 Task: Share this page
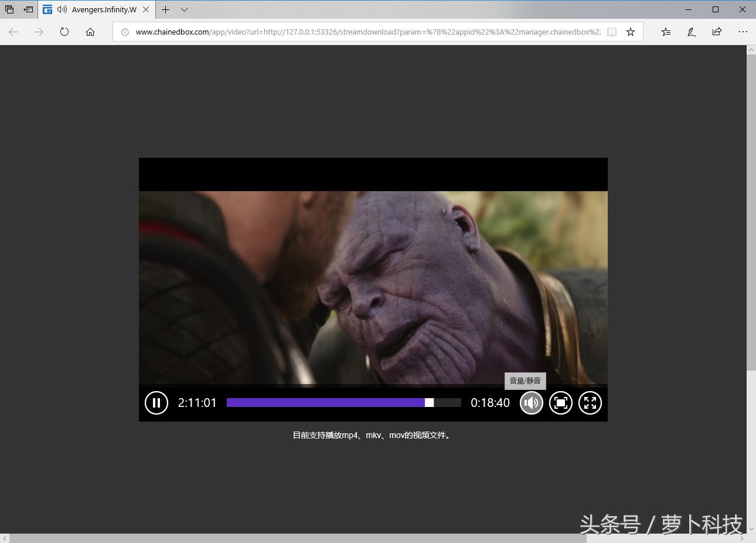717,32
